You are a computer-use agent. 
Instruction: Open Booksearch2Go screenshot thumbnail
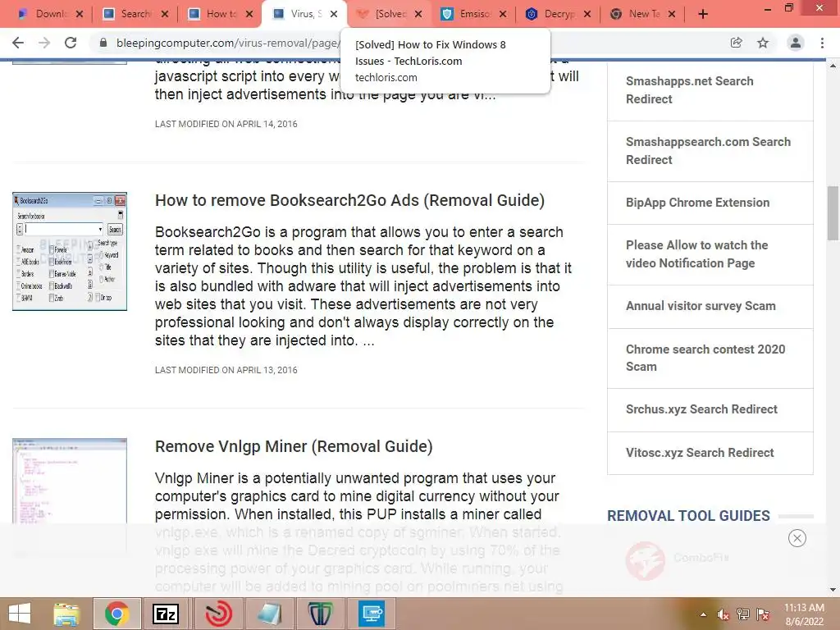pyautogui.click(x=70, y=251)
